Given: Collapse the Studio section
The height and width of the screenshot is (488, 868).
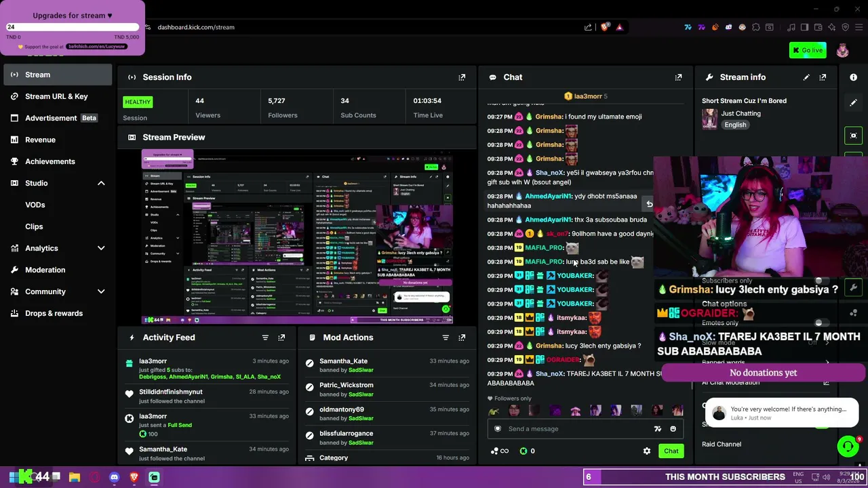Looking at the screenshot, I should 101,183.
